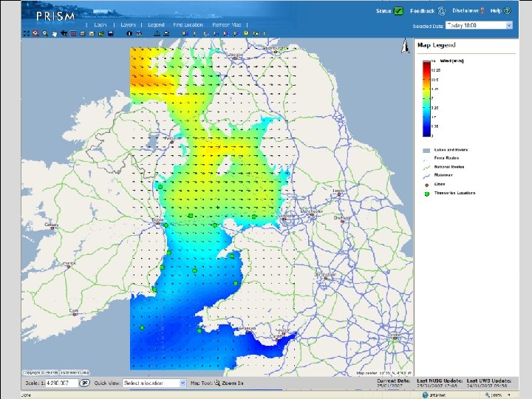Click the Status link text
Screen dimensions: 532x399
383,11
